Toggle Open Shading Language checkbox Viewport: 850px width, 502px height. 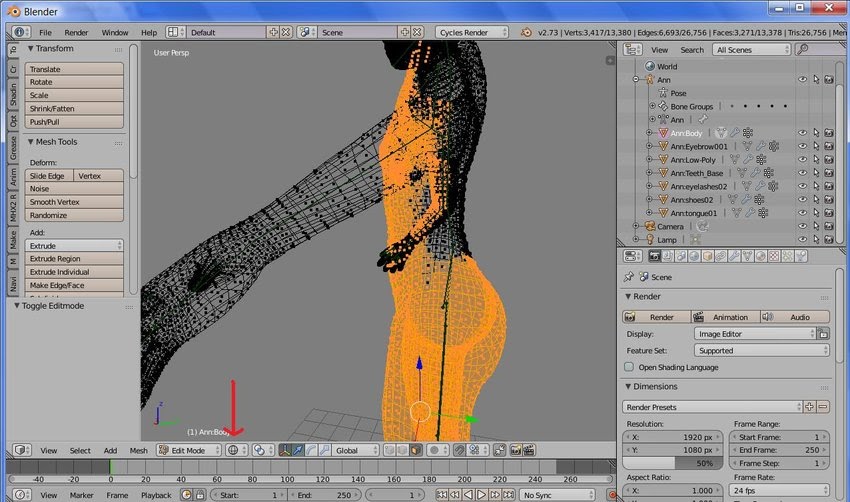629,367
